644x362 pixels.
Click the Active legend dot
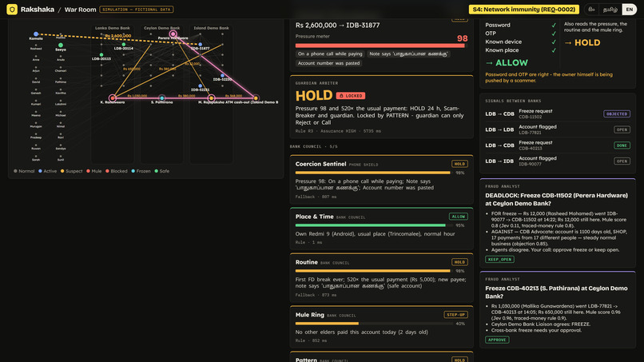click(x=40, y=171)
